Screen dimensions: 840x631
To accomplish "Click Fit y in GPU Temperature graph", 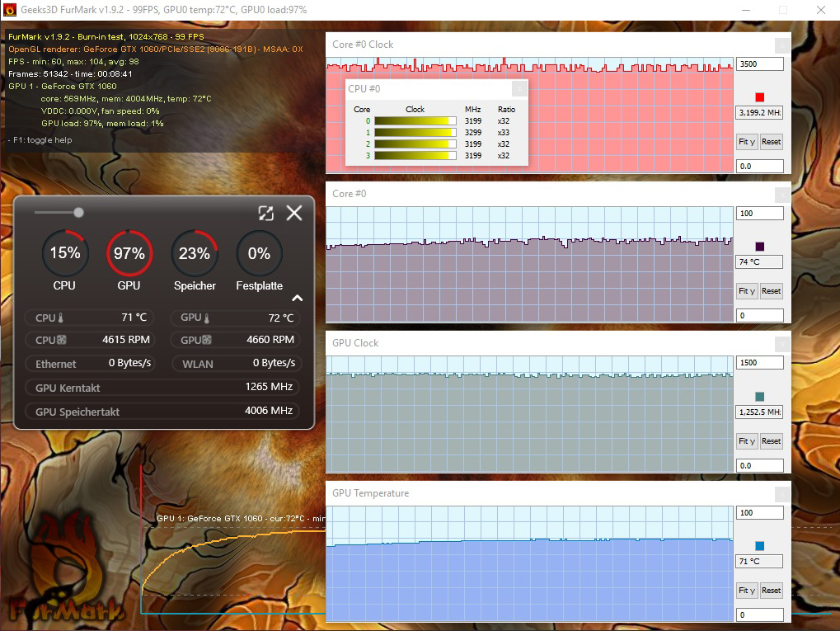I will [747, 591].
